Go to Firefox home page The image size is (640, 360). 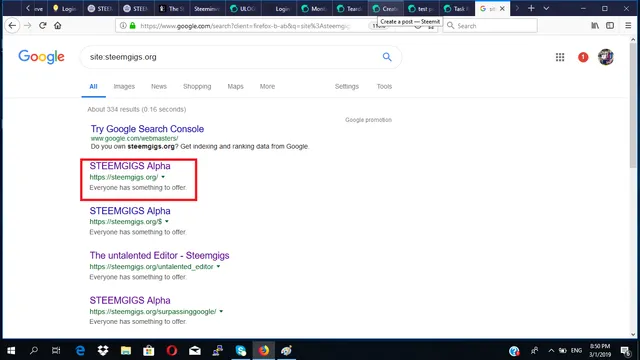coord(58,25)
